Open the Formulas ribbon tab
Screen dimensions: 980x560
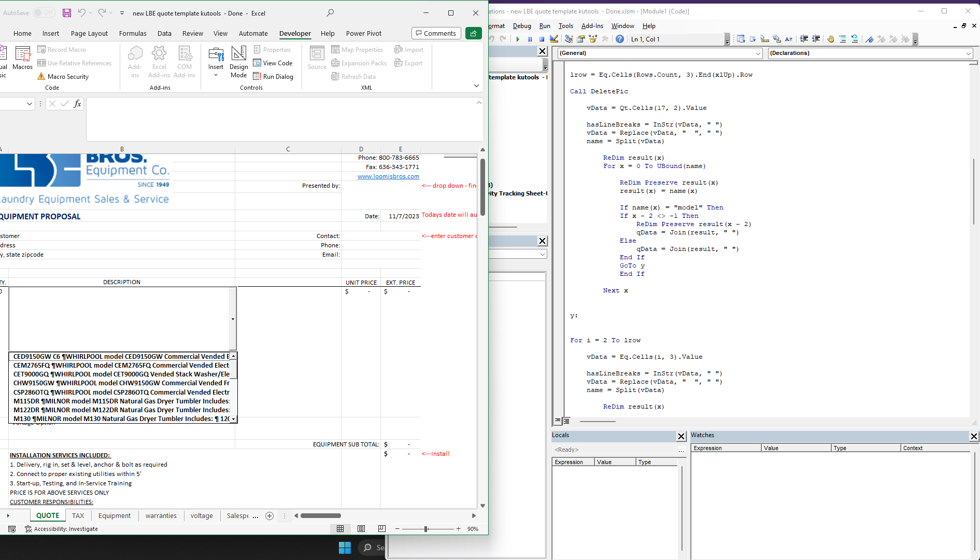[133, 33]
